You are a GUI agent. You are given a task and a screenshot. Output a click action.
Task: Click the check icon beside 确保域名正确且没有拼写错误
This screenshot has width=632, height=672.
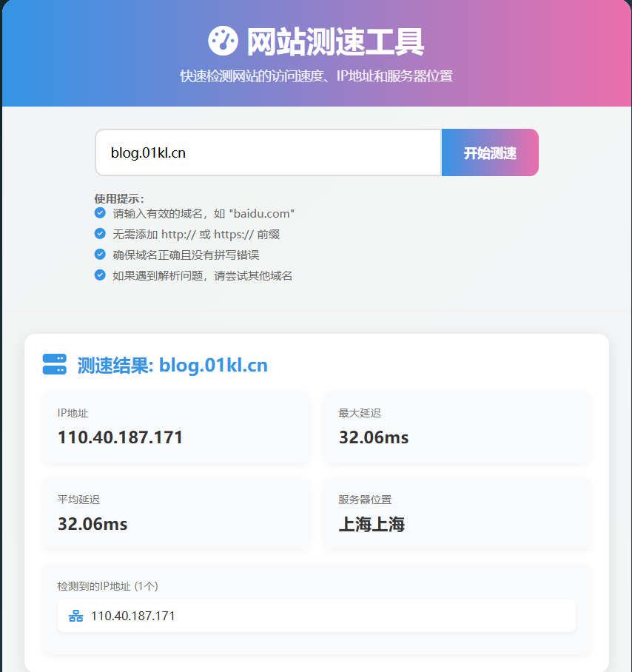100,255
